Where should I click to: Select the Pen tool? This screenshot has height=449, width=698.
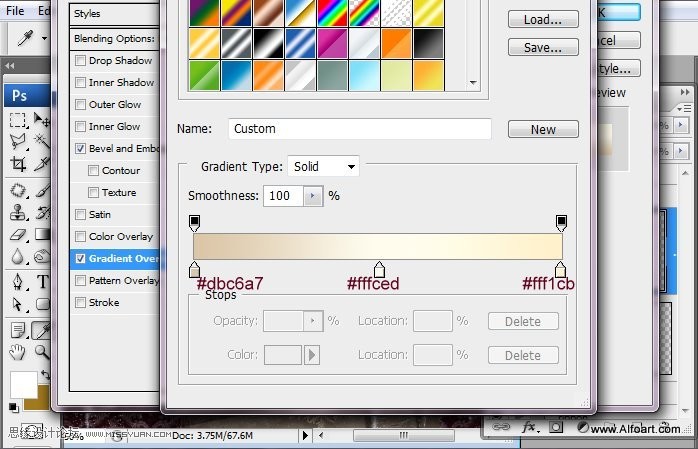[x=18, y=282]
